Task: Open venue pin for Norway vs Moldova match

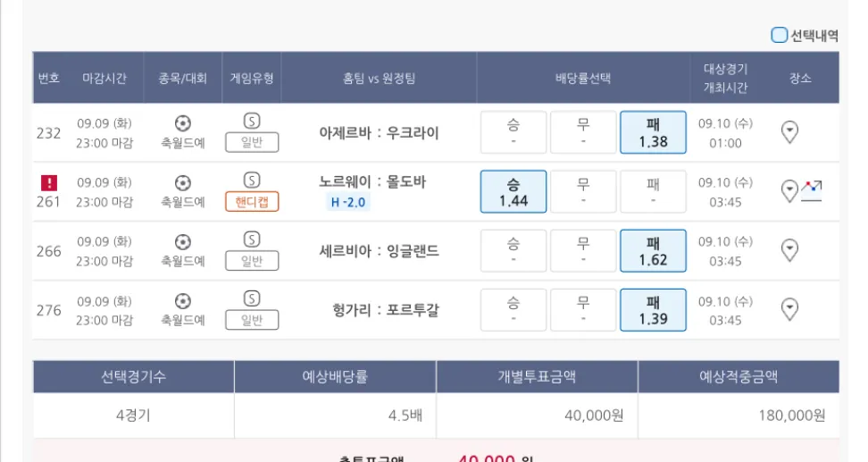Action: click(x=789, y=191)
